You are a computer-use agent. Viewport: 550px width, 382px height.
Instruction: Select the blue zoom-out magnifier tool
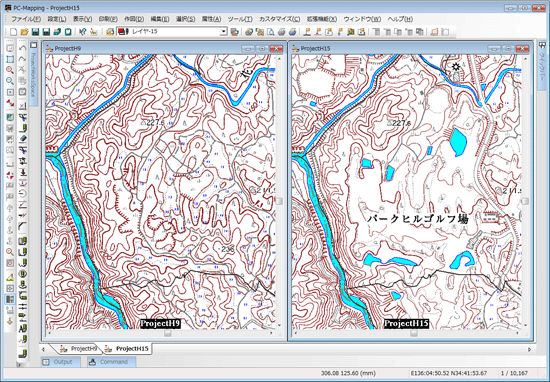click(x=10, y=81)
